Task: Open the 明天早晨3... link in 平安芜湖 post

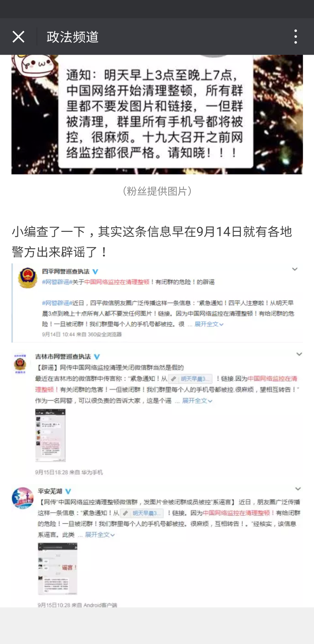Action: (142, 513)
